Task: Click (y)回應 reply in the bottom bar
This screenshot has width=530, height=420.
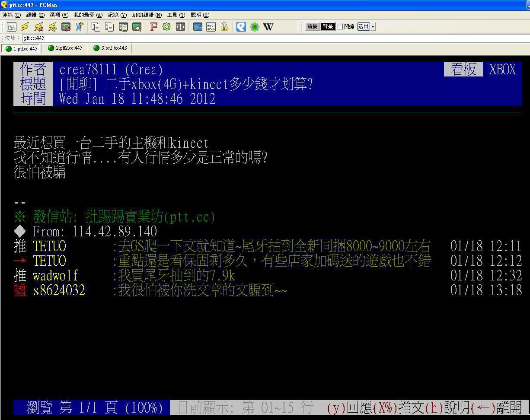Action: (x=349, y=407)
